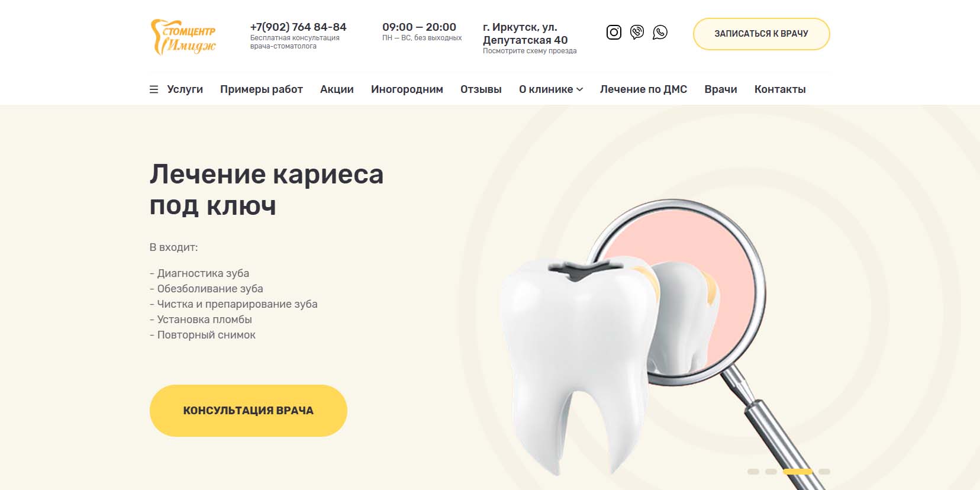The height and width of the screenshot is (490, 980).
Task: Click the Viber messenger icon
Action: [x=637, y=32]
